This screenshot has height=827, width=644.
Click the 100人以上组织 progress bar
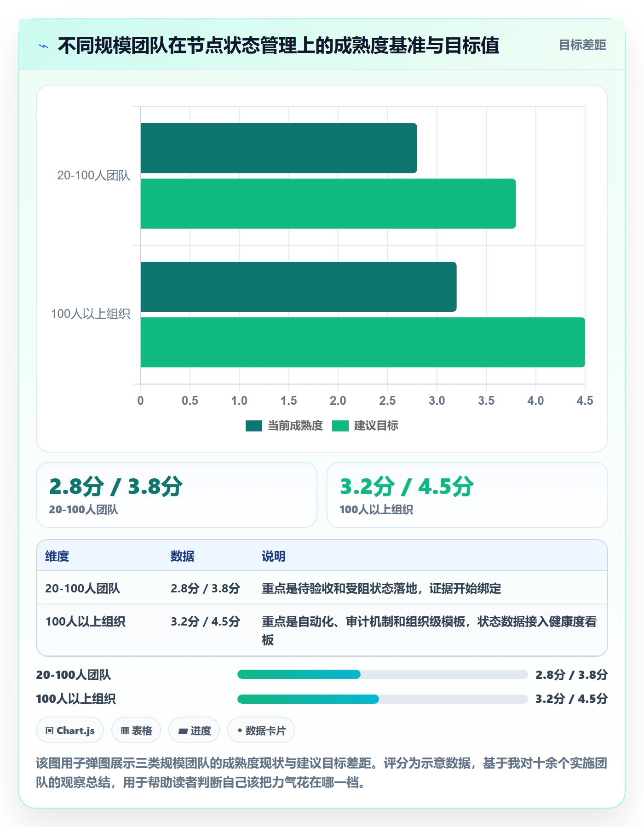tap(382, 699)
